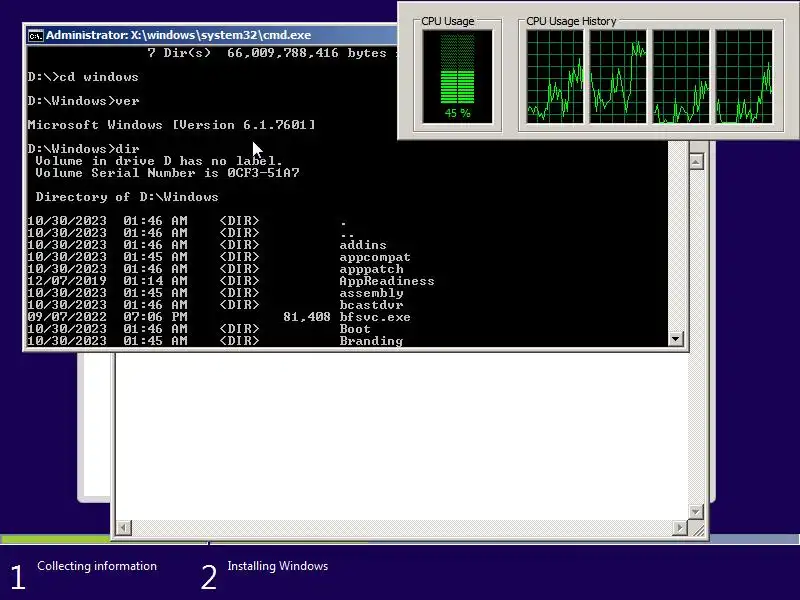
Task: Click the first CPU Usage History graph
Action: pyautogui.click(x=555, y=77)
